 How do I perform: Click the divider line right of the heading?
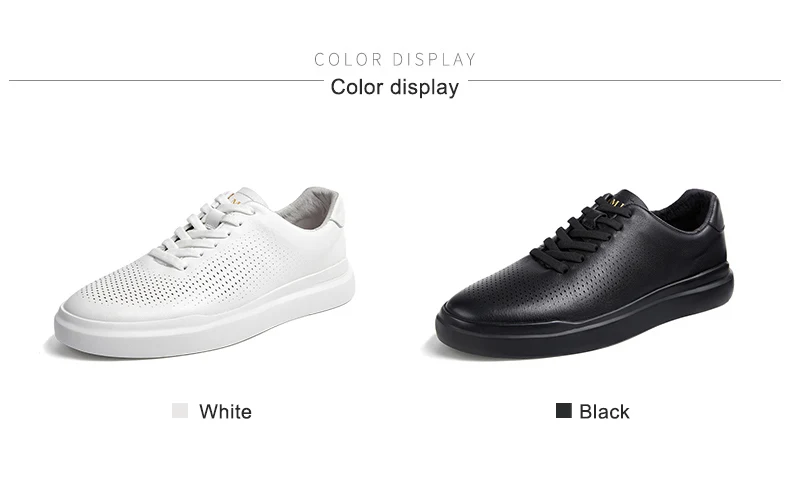pyautogui.click(x=625, y=80)
